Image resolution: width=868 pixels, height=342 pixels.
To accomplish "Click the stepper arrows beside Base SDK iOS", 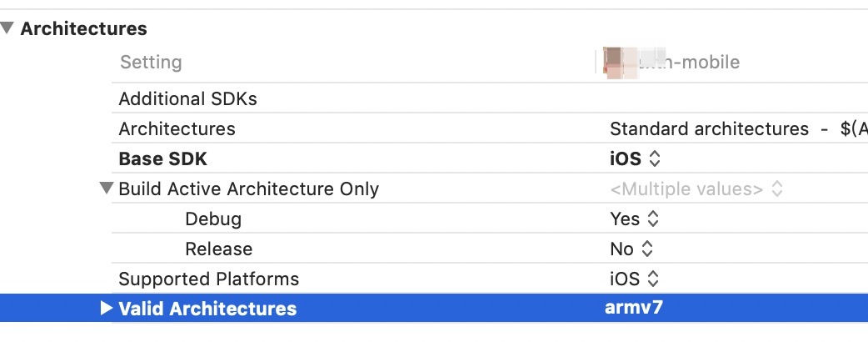I will click(655, 158).
